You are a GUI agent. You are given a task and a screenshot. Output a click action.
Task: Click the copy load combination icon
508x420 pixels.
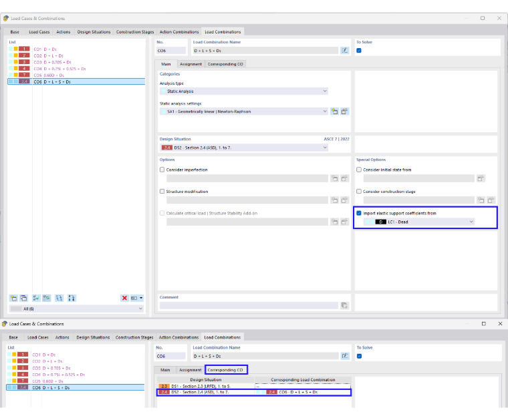[x=24, y=298]
